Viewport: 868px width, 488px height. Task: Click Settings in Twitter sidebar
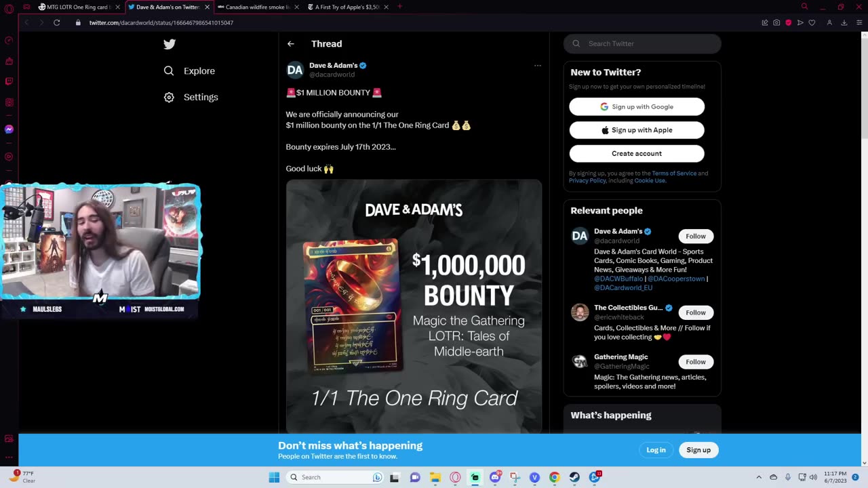click(x=201, y=97)
